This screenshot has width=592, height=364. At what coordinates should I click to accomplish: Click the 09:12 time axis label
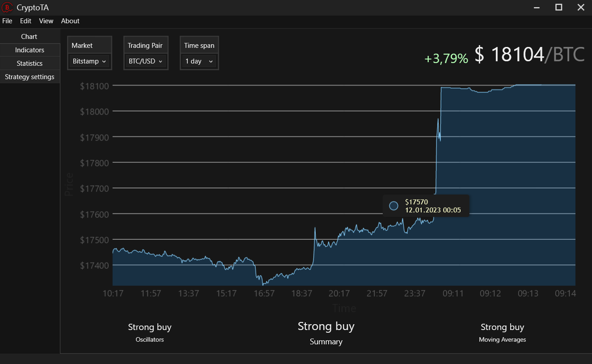[491, 293]
